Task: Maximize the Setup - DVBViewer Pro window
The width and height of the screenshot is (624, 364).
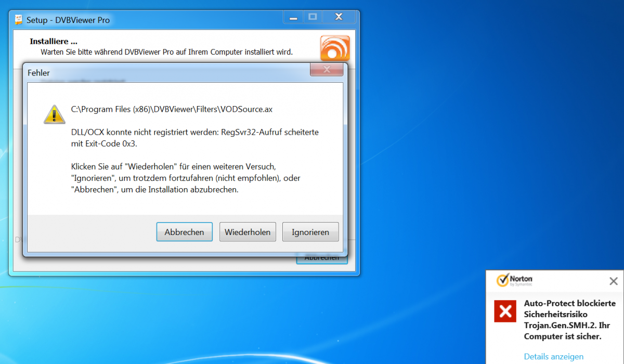Action: click(313, 17)
